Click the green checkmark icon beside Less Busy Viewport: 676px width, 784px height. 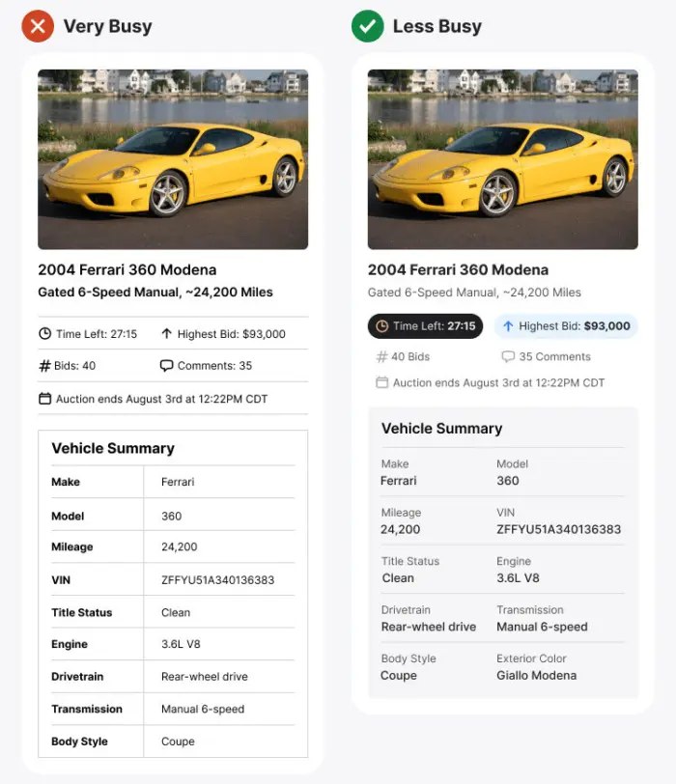tap(367, 26)
